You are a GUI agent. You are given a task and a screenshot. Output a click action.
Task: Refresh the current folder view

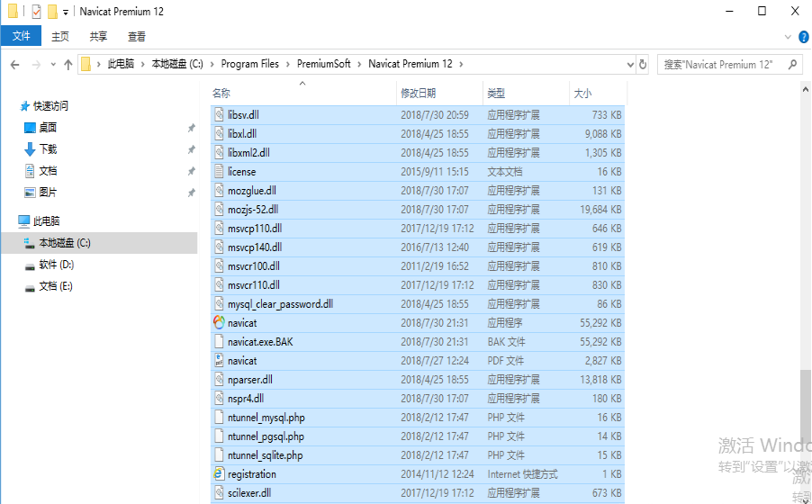(x=643, y=64)
